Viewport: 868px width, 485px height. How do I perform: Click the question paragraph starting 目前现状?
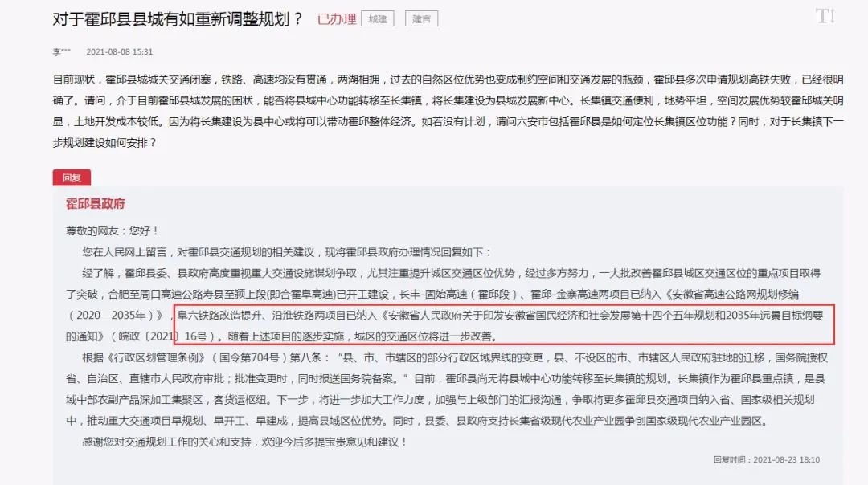448,111
